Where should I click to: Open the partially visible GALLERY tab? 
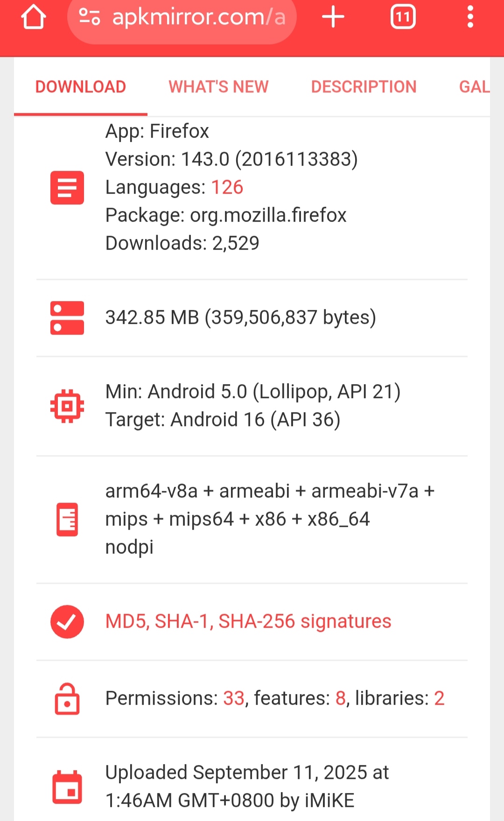474,87
